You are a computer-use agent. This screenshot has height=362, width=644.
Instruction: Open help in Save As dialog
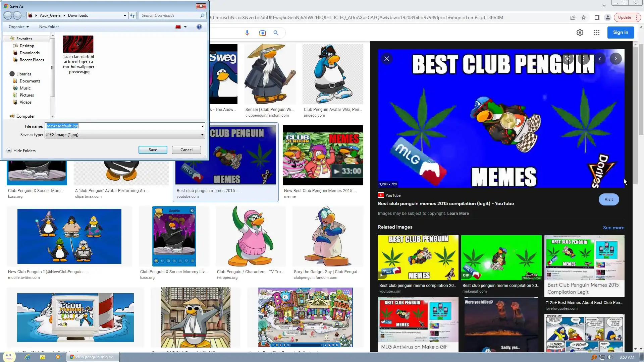tap(199, 27)
